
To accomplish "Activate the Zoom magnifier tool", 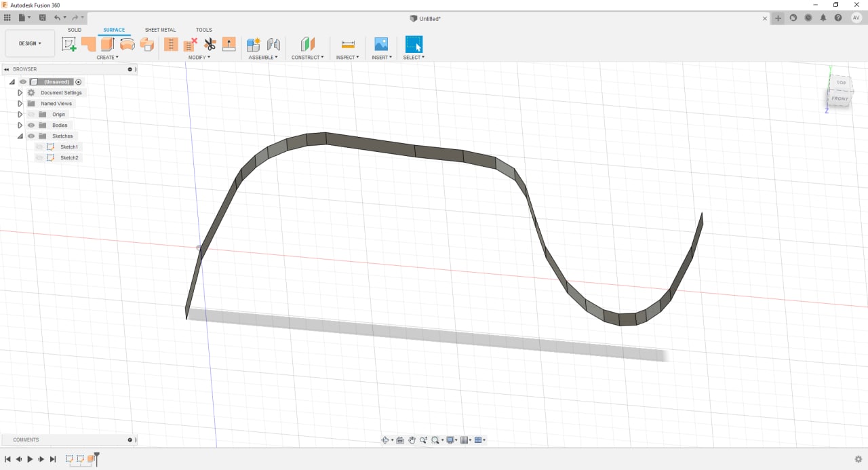I will pos(423,440).
